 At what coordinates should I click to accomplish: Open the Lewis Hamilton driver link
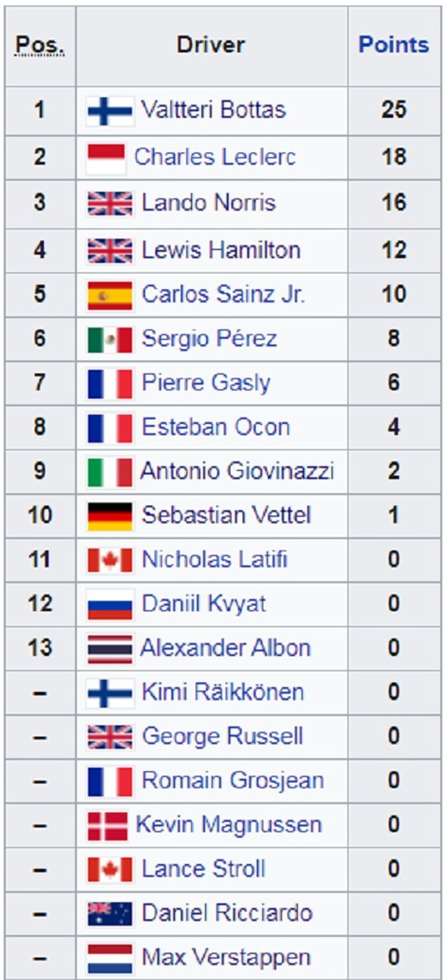[221, 250]
